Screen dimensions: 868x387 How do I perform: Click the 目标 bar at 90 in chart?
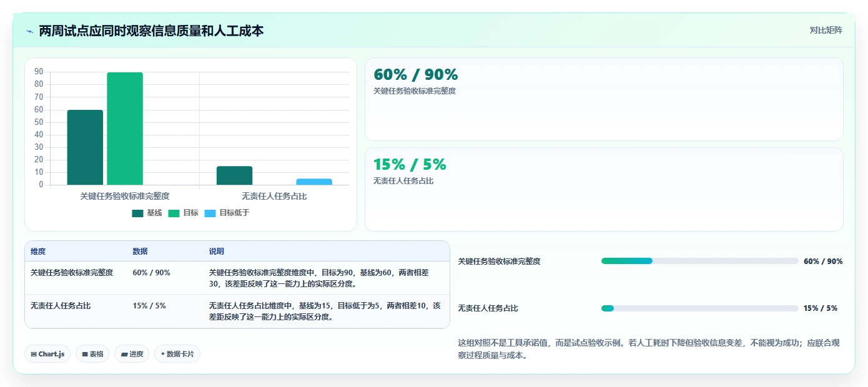[125, 129]
